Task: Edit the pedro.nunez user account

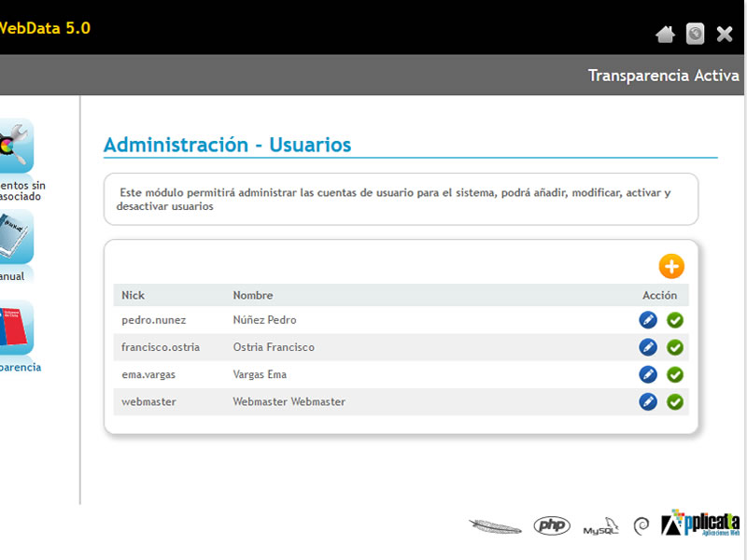Action: [648, 319]
